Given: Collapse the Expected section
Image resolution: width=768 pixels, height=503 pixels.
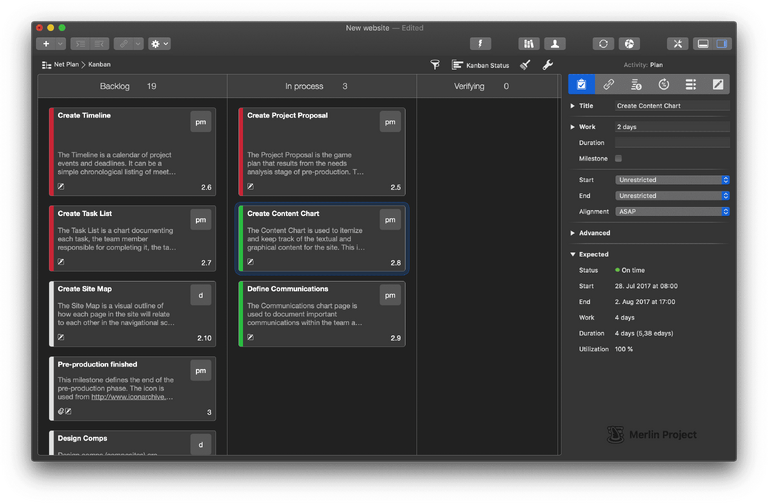Looking at the screenshot, I should coord(573,255).
